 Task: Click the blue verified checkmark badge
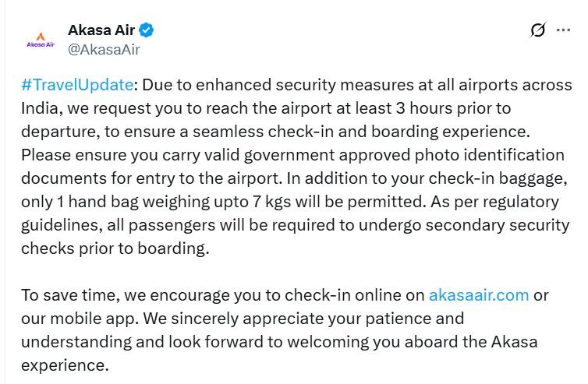(x=147, y=30)
